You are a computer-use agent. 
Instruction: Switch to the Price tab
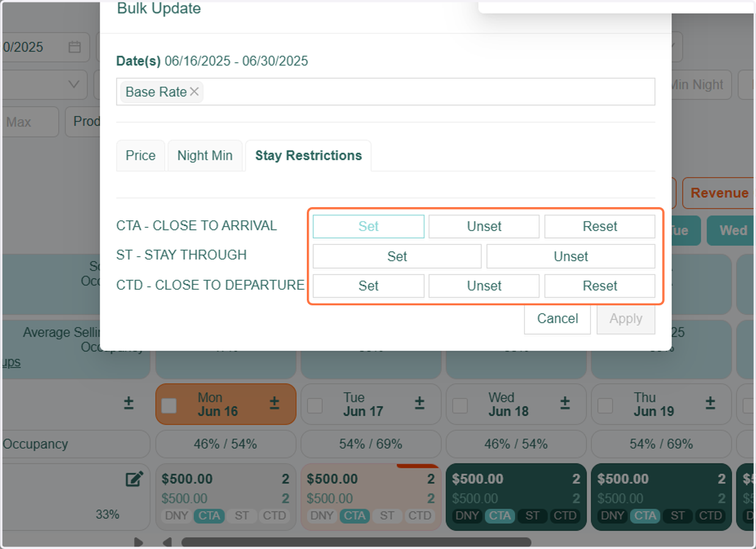tap(140, 156)
